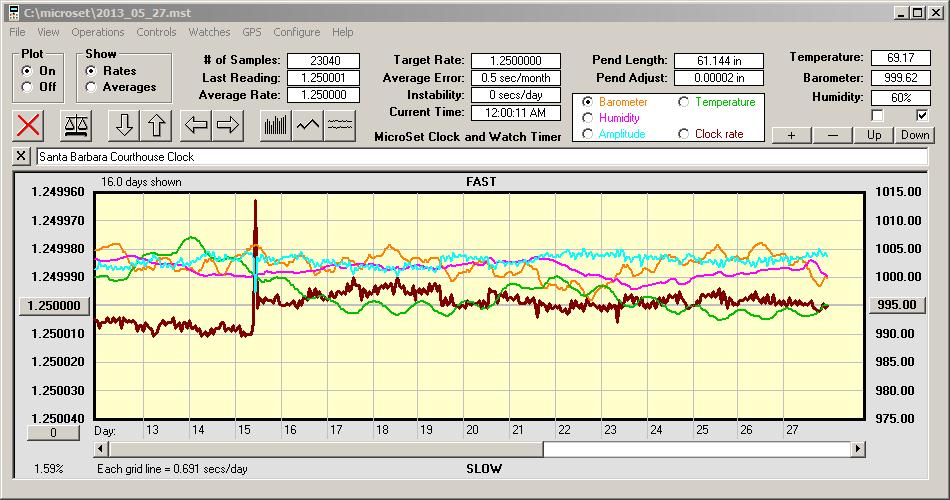
Task: Select the zigzag line graph icon
Action: point(307,126)
